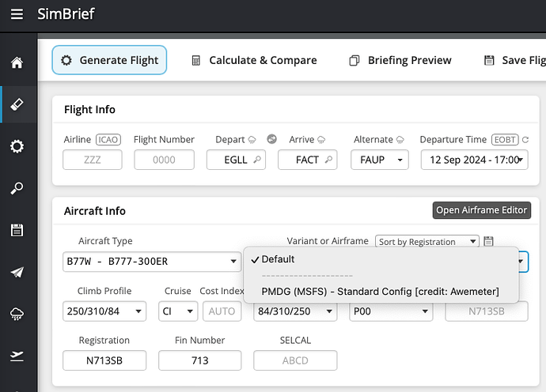Screen dimensions: 546x392
Task: Open Departure Time dropdown
Action: tap(474, 160)
